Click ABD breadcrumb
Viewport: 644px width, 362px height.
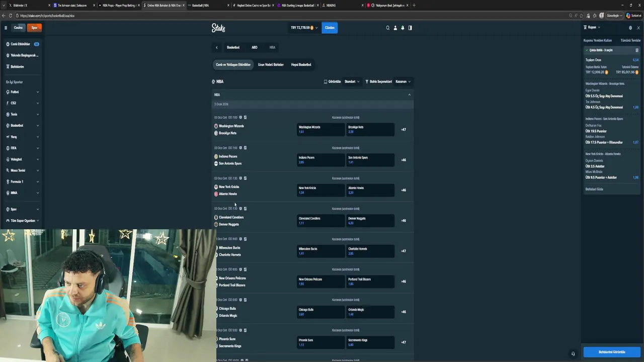255,47
